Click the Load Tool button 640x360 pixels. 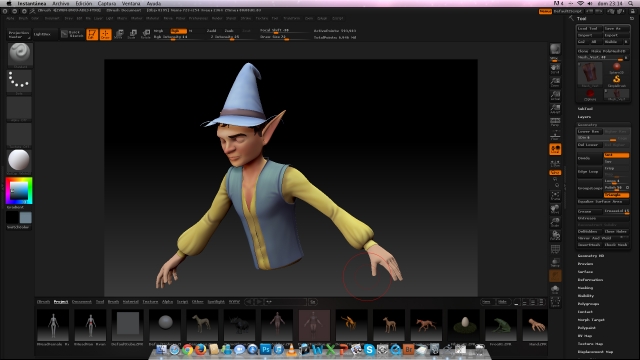pos(589,29)
